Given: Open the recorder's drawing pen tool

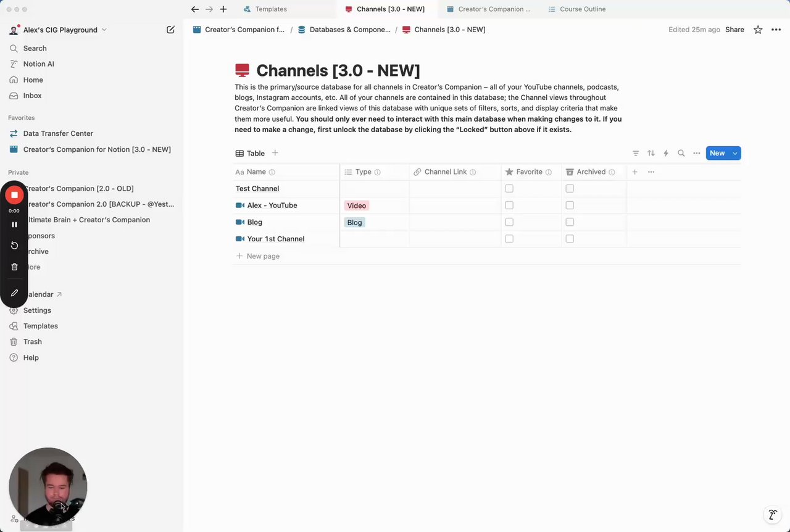Looking at the screenshot, I should [14, 293].
